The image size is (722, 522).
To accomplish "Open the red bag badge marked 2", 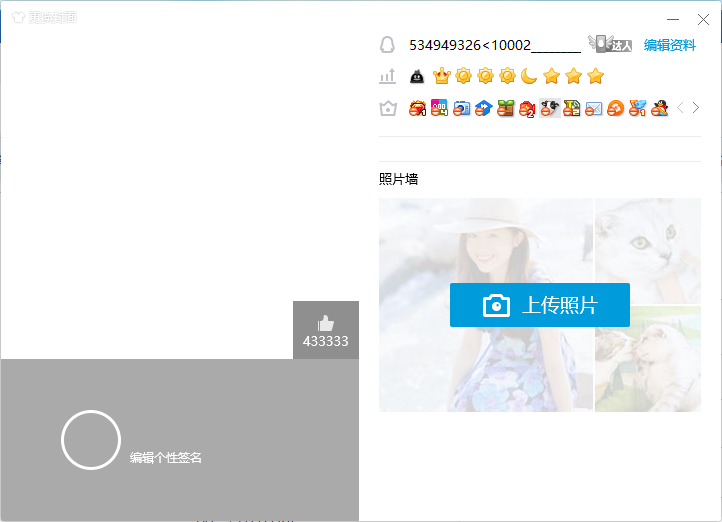I will tap(527, 109).
